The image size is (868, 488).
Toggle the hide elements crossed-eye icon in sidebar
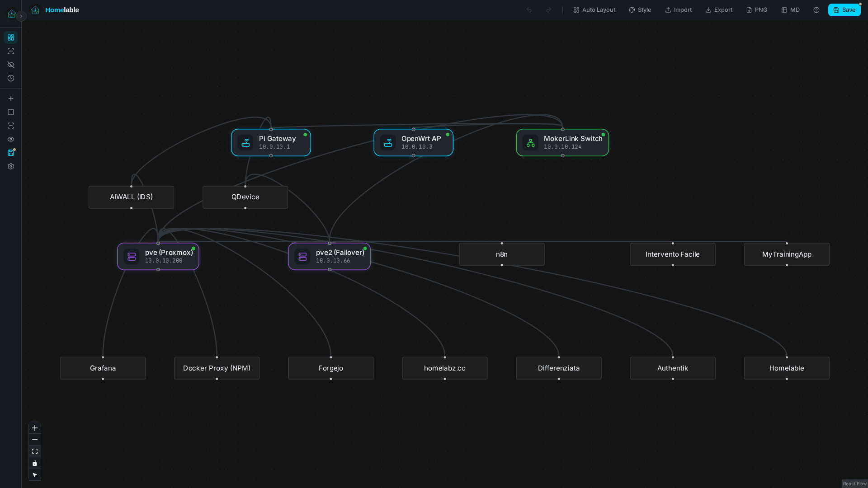point(11,65)
